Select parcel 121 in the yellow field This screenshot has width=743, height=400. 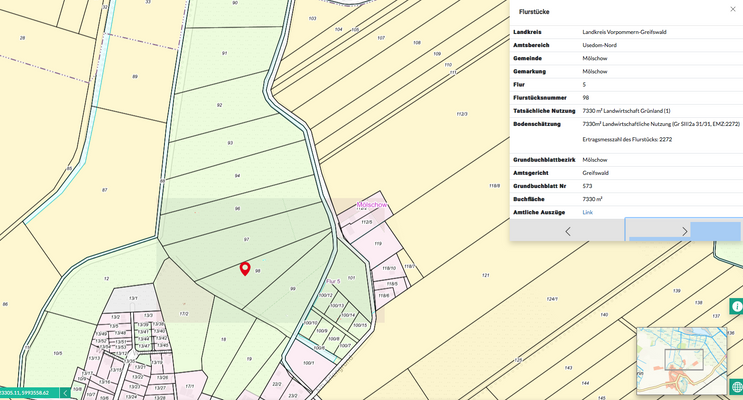point(485,274)
